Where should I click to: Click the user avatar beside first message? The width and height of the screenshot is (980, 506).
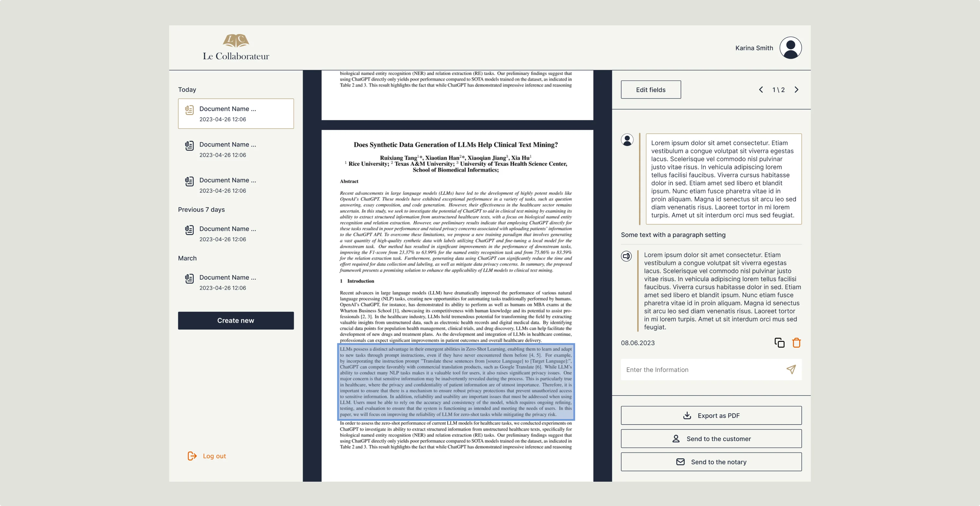click(x=627, y=140)
